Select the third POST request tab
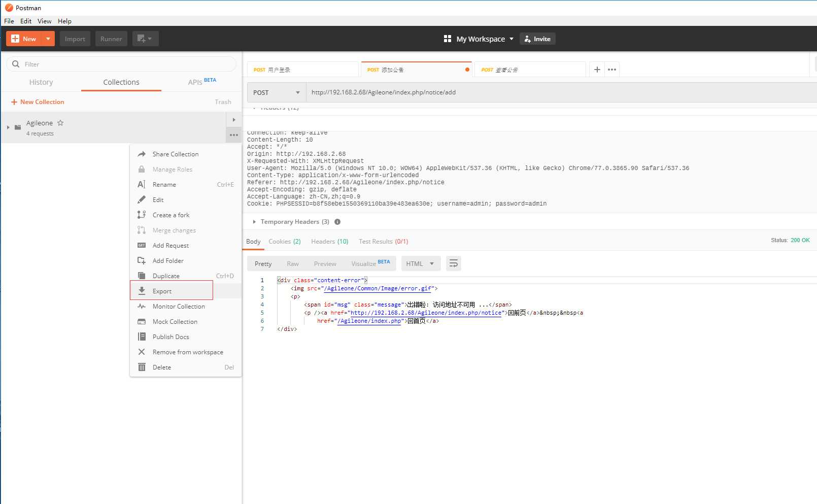 click(529, 70)
